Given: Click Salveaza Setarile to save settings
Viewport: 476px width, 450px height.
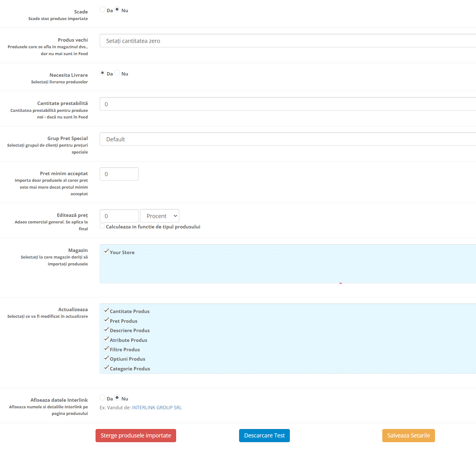Looking at the screenshot, I should point(408,436).
